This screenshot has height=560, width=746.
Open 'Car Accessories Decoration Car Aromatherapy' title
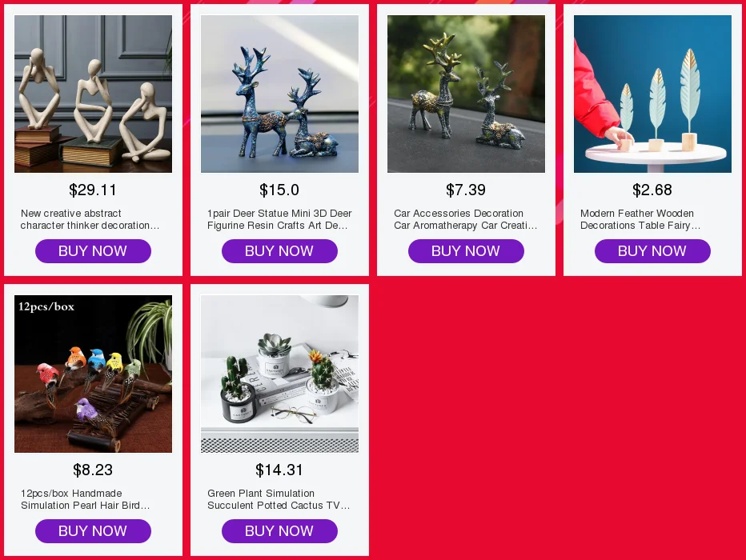coord(465,219)
